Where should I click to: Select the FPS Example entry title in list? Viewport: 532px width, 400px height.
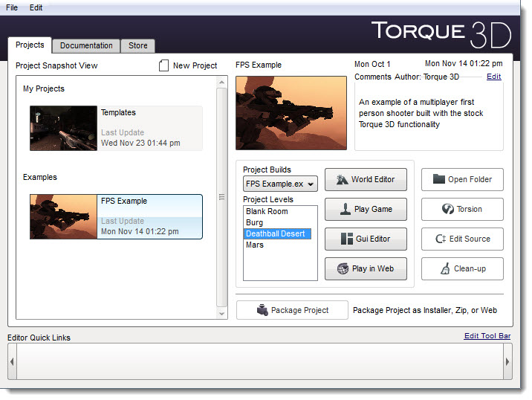coord(124,201)
